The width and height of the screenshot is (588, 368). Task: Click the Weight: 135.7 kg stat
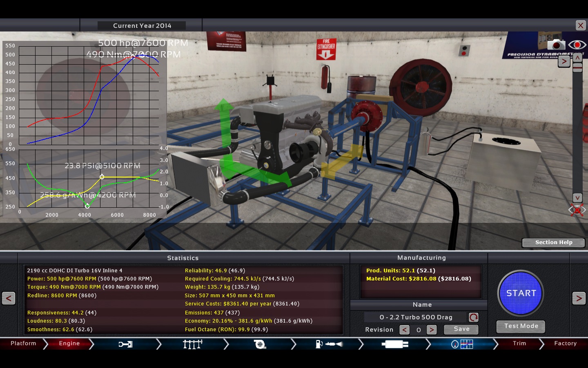click(x=222, y=287)
